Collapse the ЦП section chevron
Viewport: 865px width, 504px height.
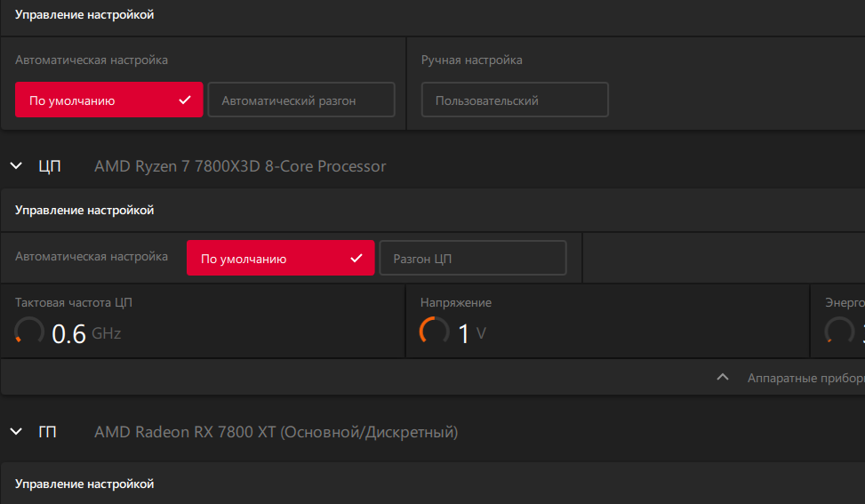[17, 165]
